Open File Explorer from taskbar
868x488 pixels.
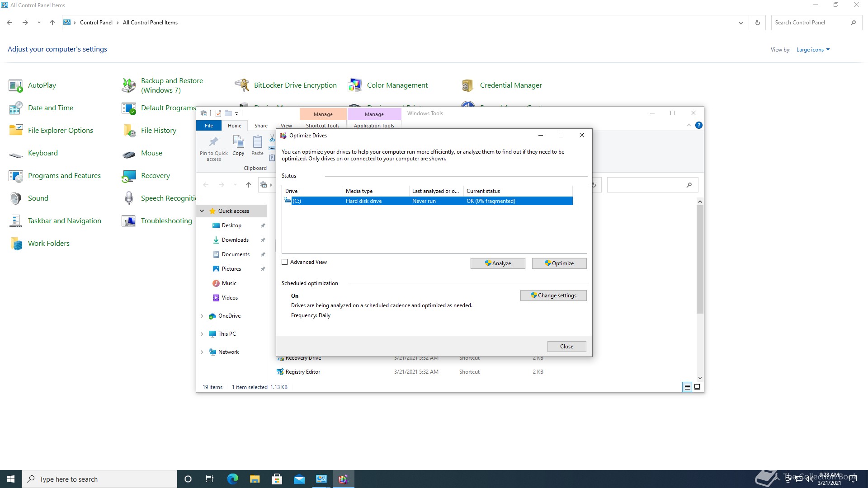255,479
